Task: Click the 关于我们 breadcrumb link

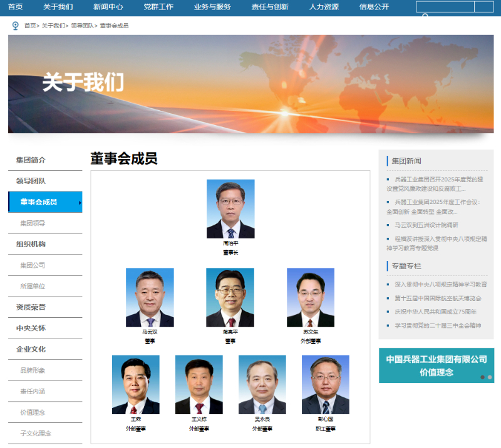Action: coord(53,26)
